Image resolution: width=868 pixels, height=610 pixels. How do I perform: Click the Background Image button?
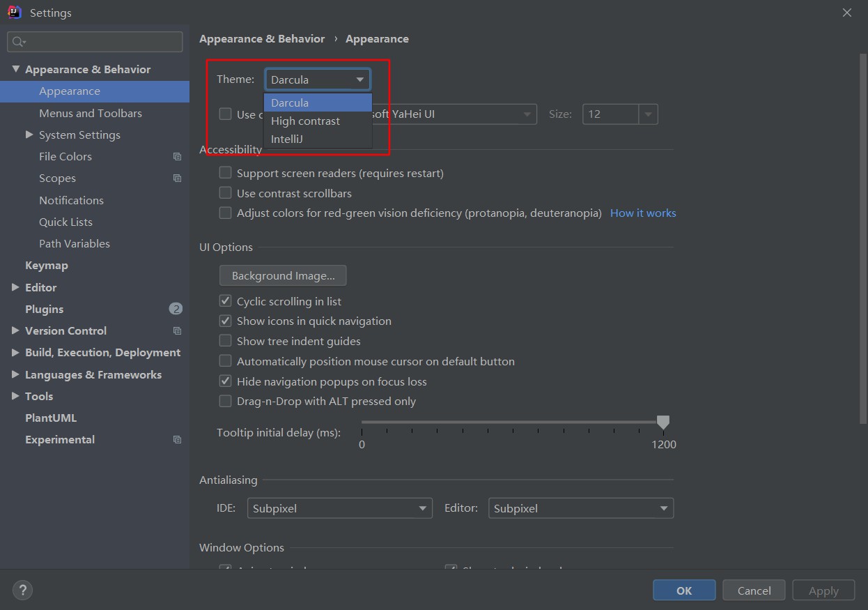(283, 275)
